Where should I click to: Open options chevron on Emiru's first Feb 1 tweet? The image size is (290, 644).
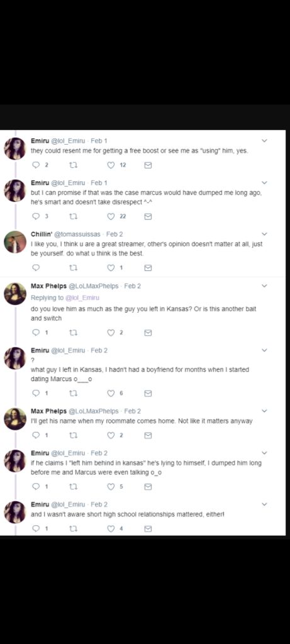coord(264,141)
